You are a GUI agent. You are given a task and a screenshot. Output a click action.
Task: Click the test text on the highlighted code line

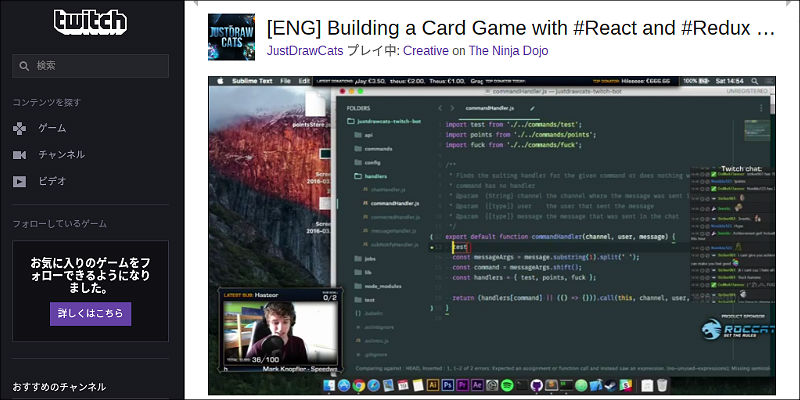click(460, 247)
